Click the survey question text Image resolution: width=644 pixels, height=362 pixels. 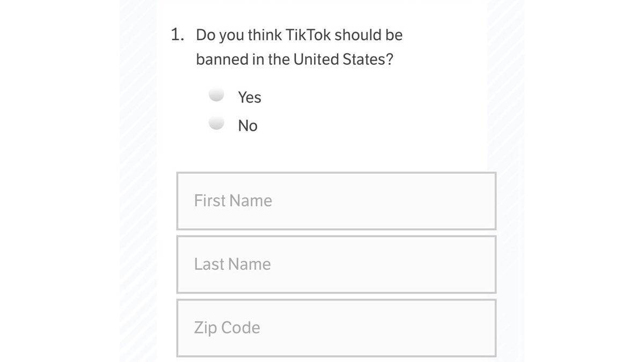(298, 47)
